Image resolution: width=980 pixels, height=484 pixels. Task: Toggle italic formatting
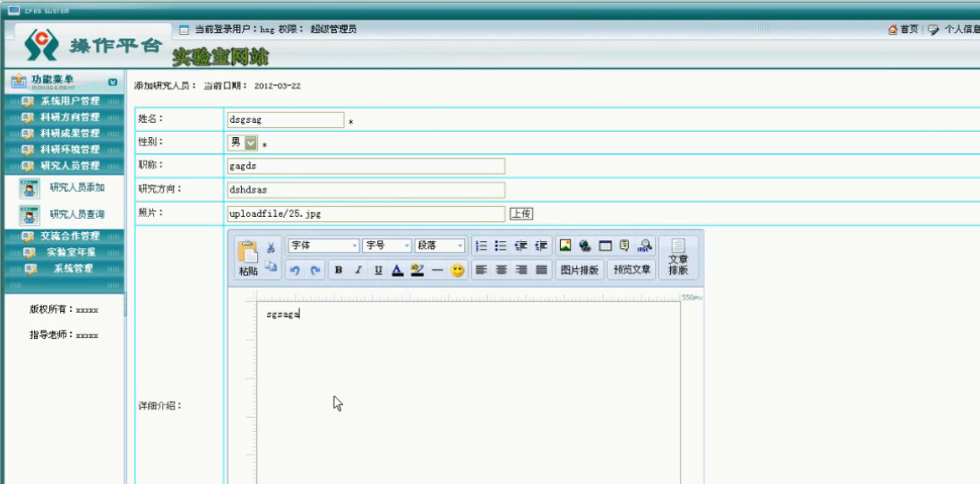358,270
